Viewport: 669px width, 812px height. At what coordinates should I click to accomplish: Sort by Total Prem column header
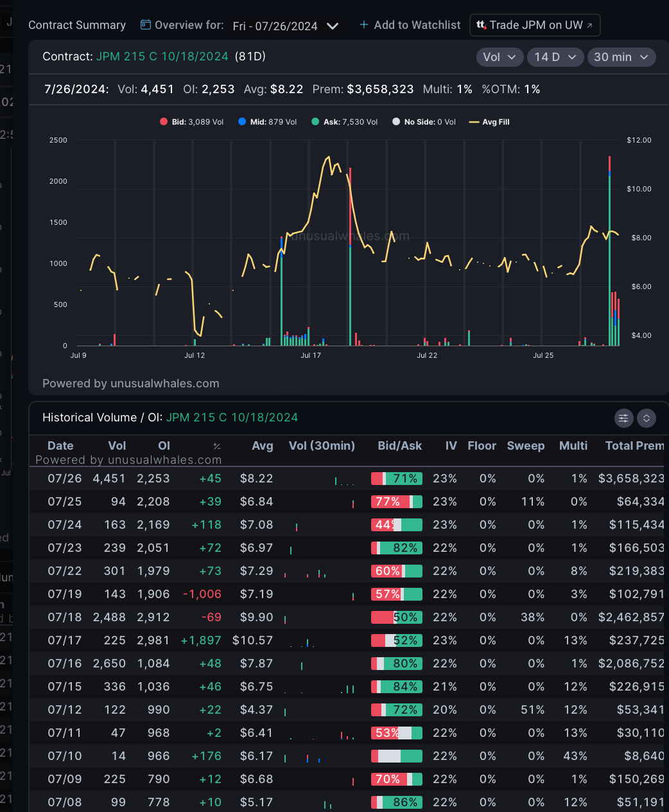click(x=634, y=446)
